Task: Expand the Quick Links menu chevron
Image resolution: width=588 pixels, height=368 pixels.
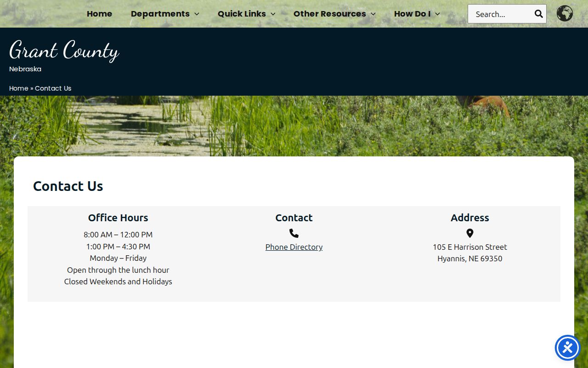Action: point(273,14)
